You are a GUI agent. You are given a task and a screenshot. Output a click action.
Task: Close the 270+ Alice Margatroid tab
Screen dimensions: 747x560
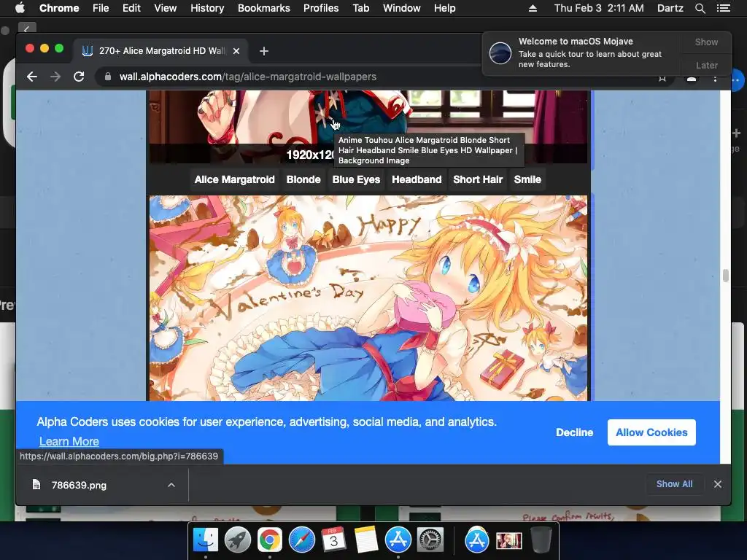[236, 51]
